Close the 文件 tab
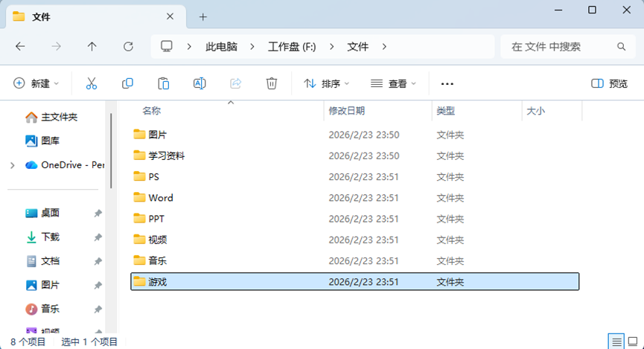 pyautogui.click(x=170, y=16)
